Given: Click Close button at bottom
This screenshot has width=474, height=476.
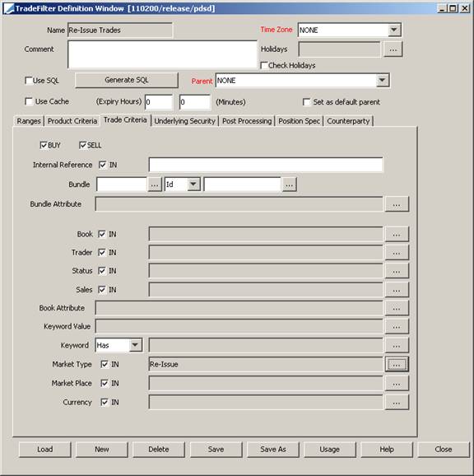Looking at the screenshot, I should (444, 450).
